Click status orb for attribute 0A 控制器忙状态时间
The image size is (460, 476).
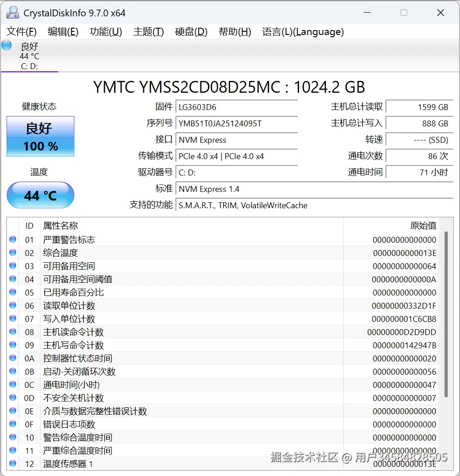pyautogui.click(x=13, y=358)
